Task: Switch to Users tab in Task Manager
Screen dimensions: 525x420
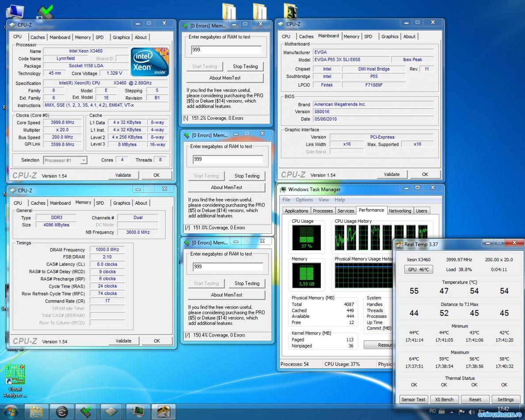Action: (421, 211)
